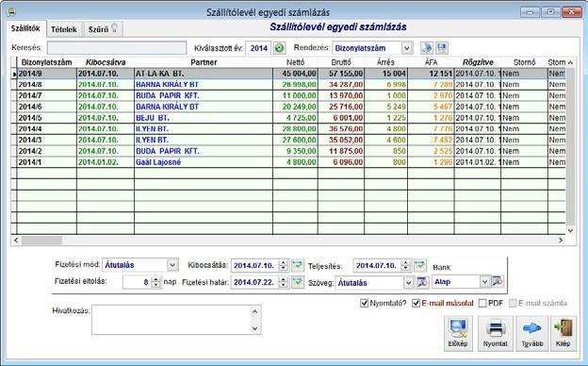Screen dimensions: 588x366
Task: Open the Rendezés sort dropdown
Action: click(406, 48)
